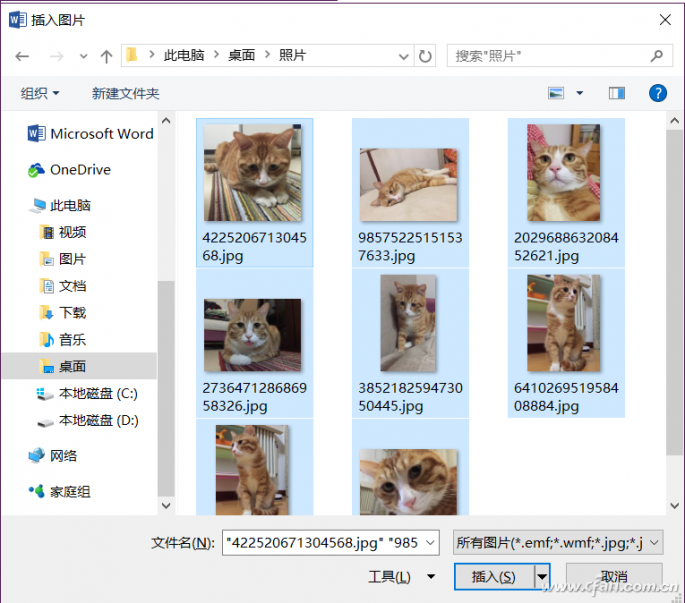The image size is (685, 603).
Task: Click the search magnifier icon
Action: click(656, 57)
